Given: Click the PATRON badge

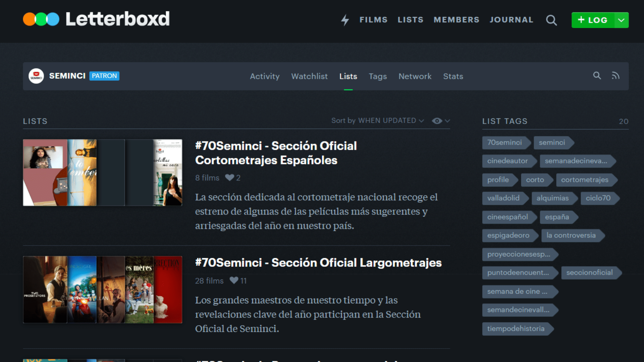Looking at the screenshot, I should point(104,76).
